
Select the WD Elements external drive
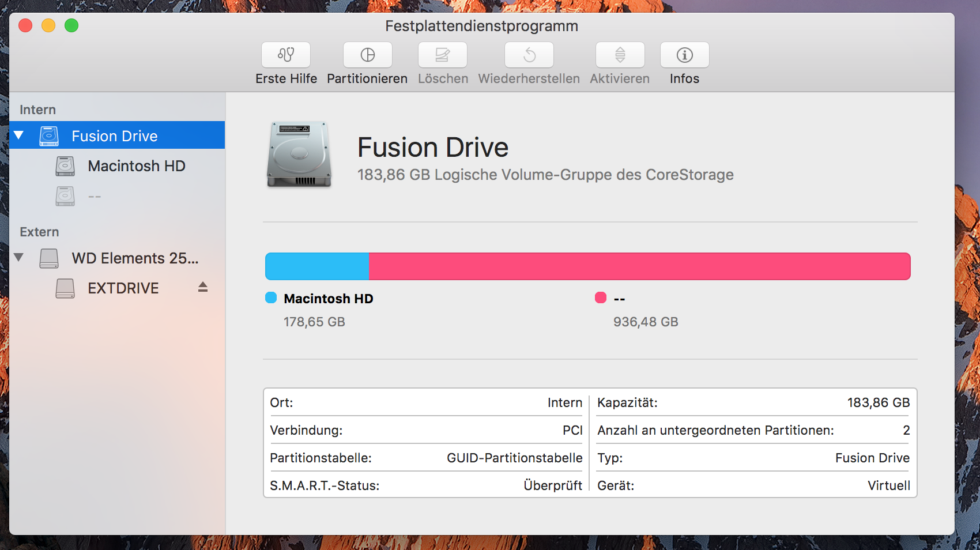coord(133,258)
